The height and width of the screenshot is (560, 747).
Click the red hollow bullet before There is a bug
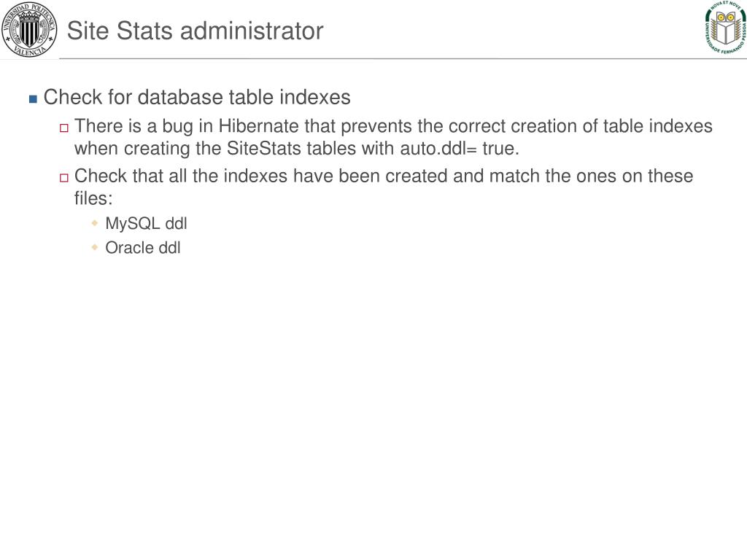[x=64, y=128]
